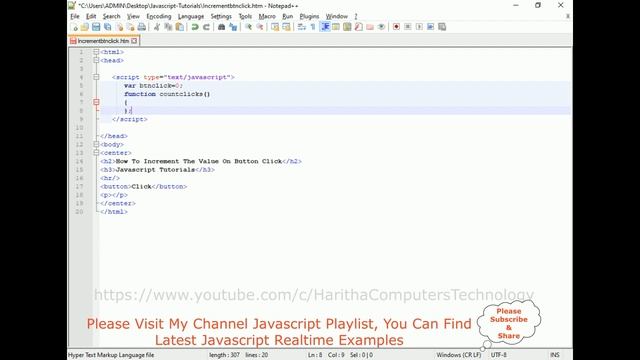This screenshot has width=640, height=360.
Task: Open the Replace toolbar icon
Action: click(233, 27)
